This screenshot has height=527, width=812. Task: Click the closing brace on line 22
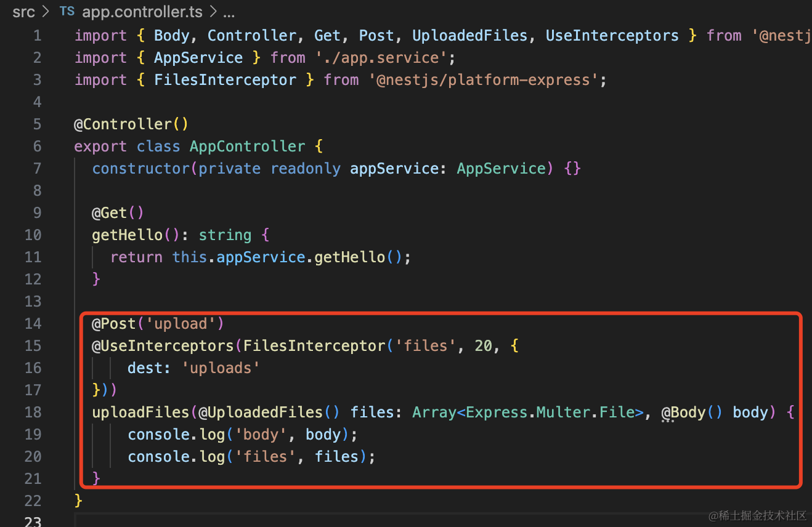click(78, 501)
